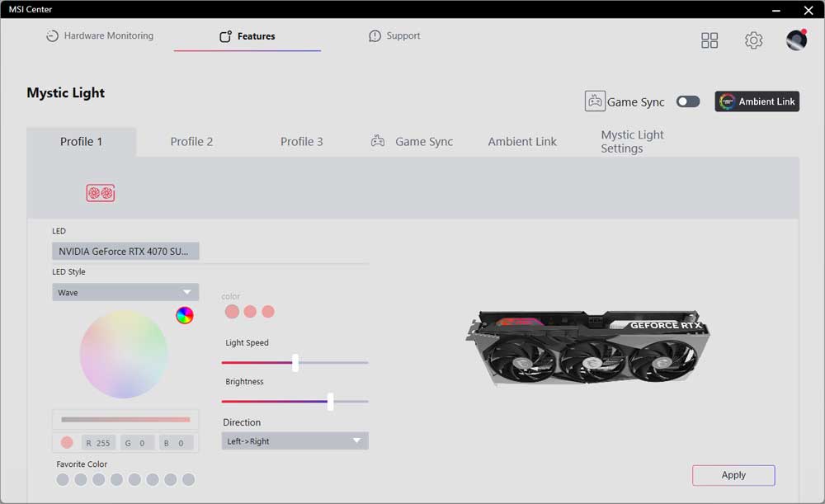This screenshot has width=825, height=504.
Task: Switch to Profile 2 tab
Action: [x=191, y=142]
